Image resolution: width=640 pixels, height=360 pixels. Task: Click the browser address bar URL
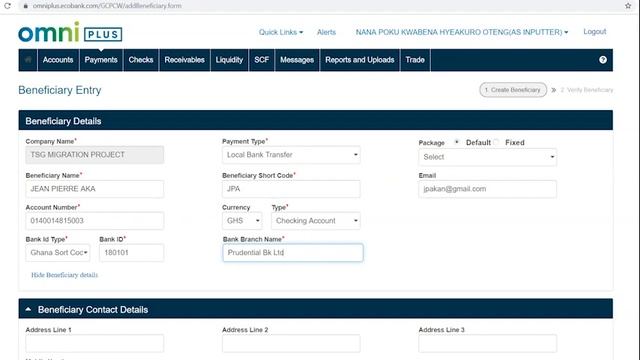[x=107, y=6]
